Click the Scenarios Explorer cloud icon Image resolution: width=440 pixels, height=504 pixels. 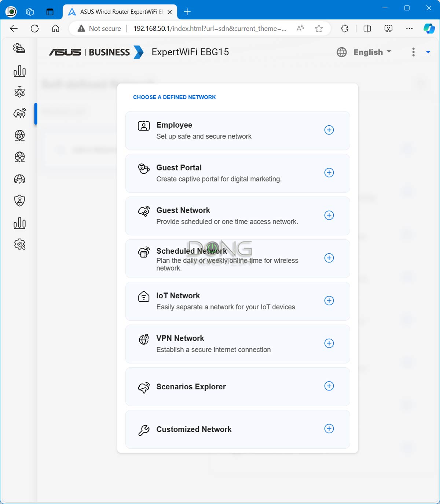(144, 387)
